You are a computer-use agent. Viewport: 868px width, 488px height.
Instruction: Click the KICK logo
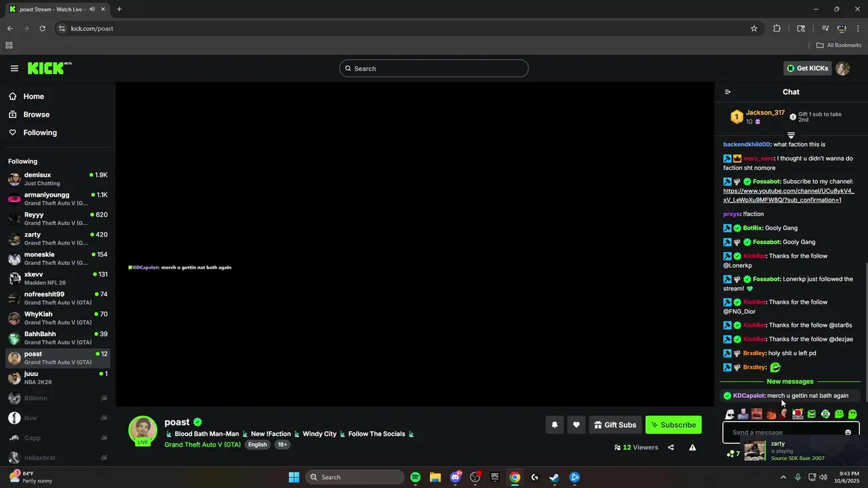[x=49, y=68]
